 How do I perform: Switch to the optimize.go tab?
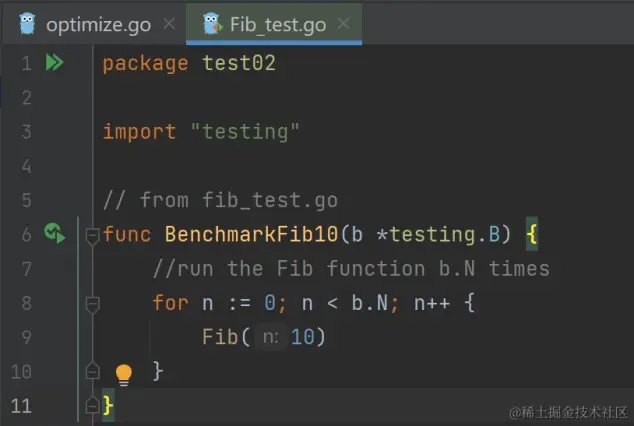point(94,24)
